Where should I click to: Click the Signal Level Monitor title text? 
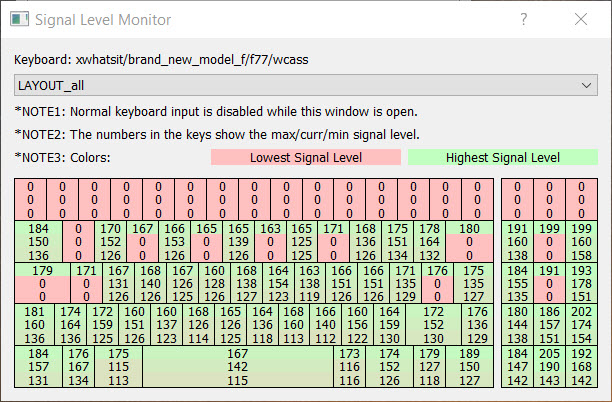pyautogui.click(x=103, y=20)
